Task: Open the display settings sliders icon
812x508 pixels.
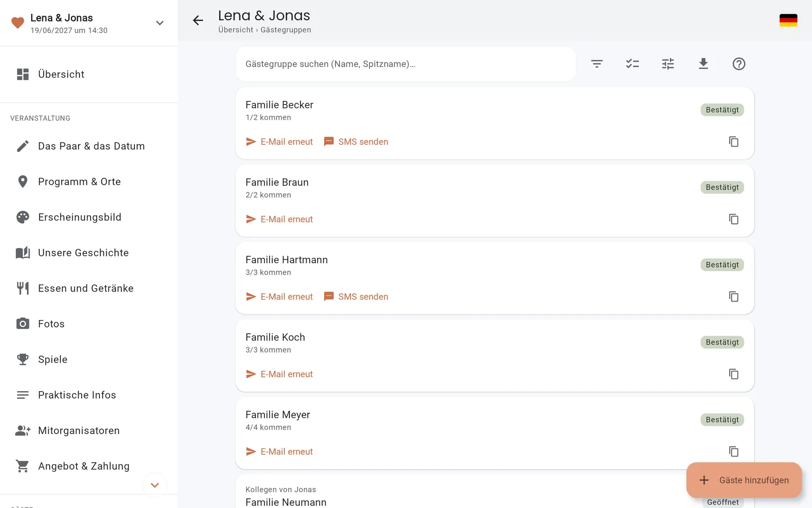Action: point(668,64)
